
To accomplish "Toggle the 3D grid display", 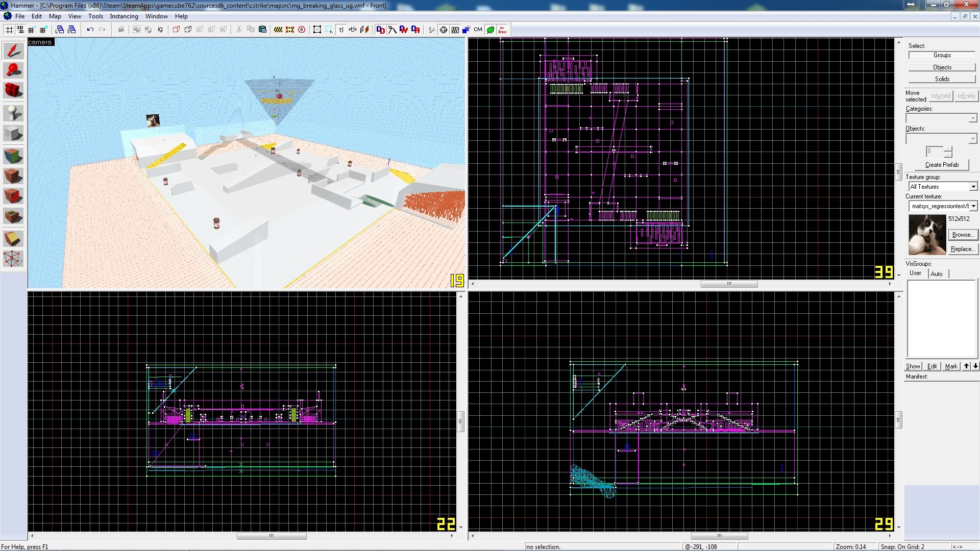I will [x=20, y=30].
